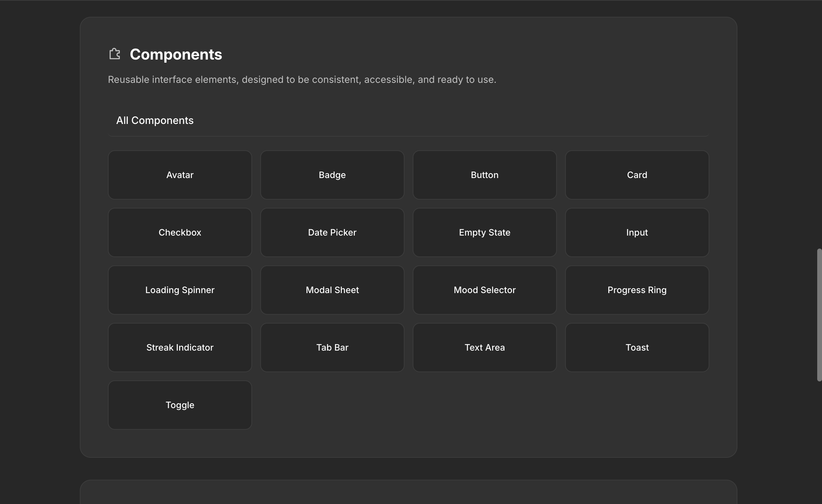This screenshot has width=822, height=504.
Task: Open the Card component
Action: click(637, 175)
